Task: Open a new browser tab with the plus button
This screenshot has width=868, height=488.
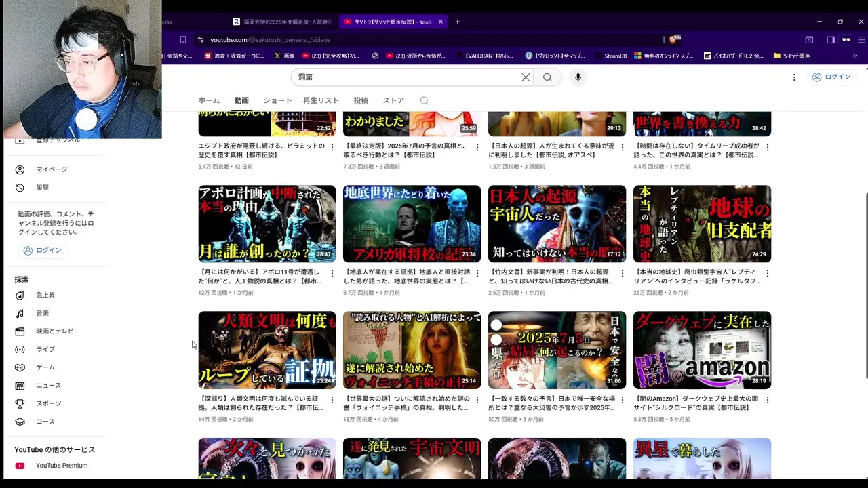Action: [x=457, y=22]
